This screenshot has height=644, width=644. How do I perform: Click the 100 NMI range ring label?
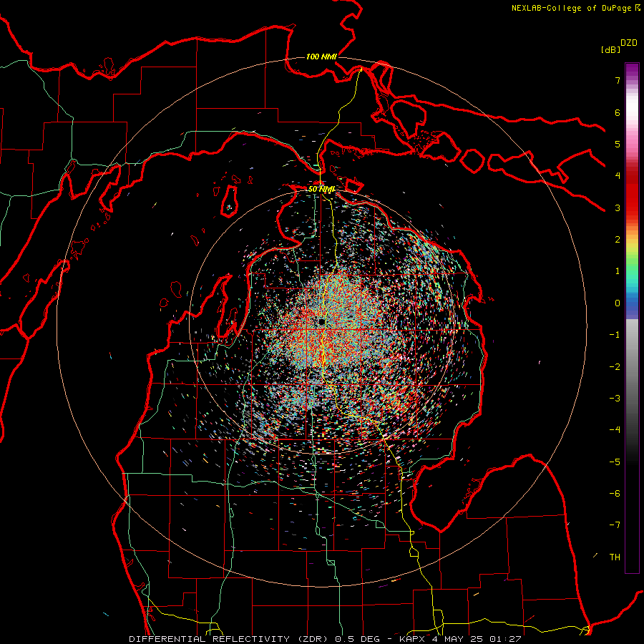click(x=321, y=57)
